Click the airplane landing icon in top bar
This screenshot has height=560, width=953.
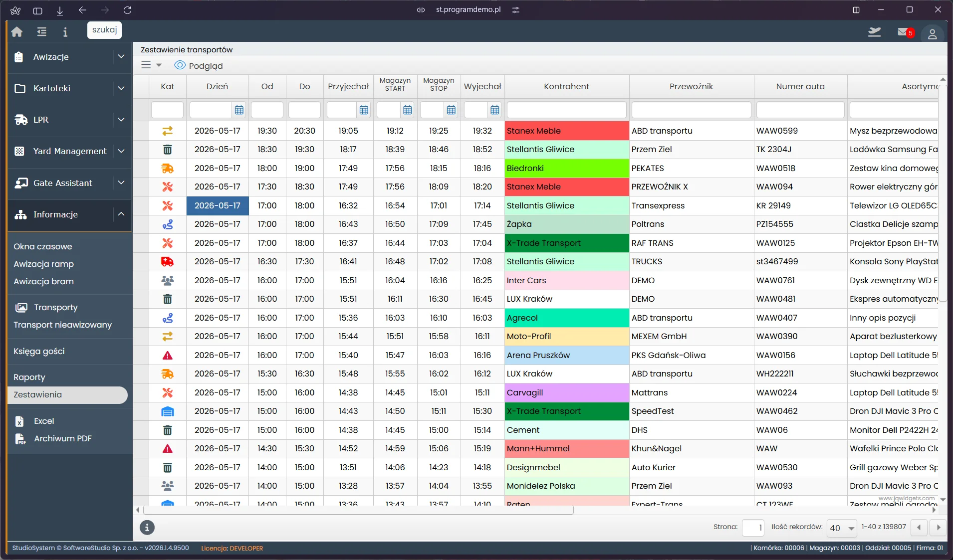874,32
